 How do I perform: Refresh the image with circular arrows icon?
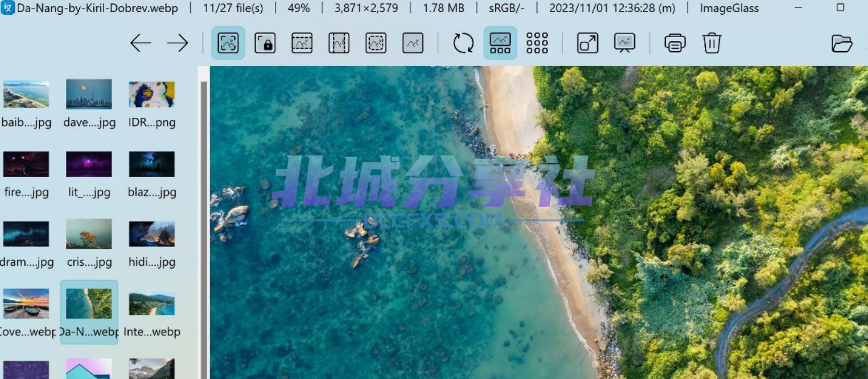(463, 43)
